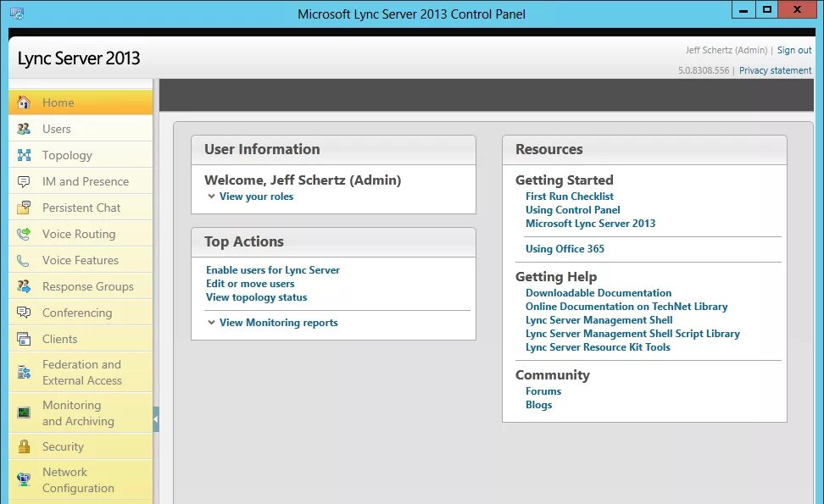Select Voice Features in navigation
Viewport: 824px width, 504px height.
81,260
